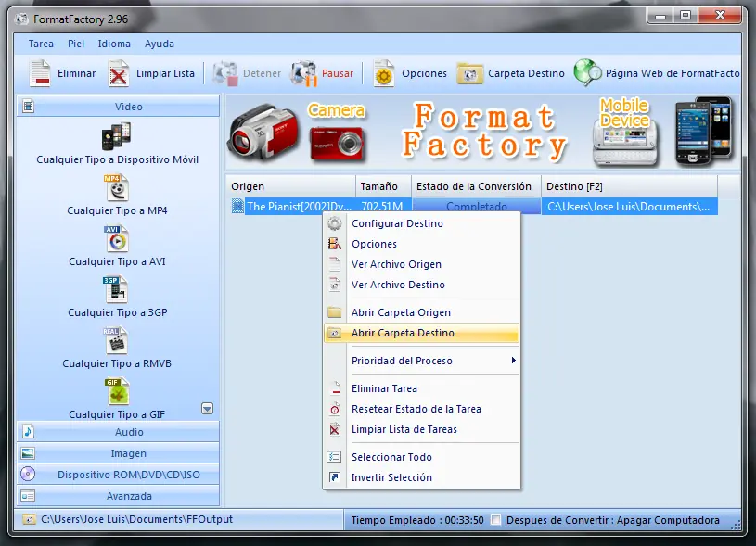
Task: Open Opciones via the gear toolbar icon
Action: (384, 73)
